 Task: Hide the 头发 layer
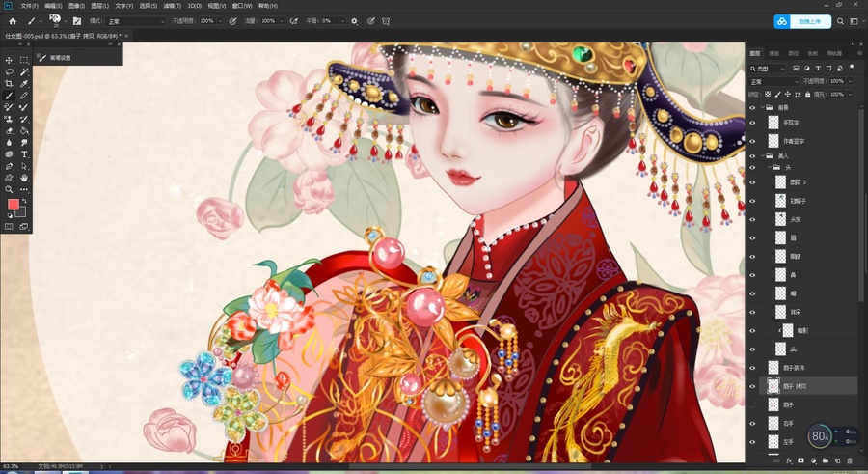752,219
